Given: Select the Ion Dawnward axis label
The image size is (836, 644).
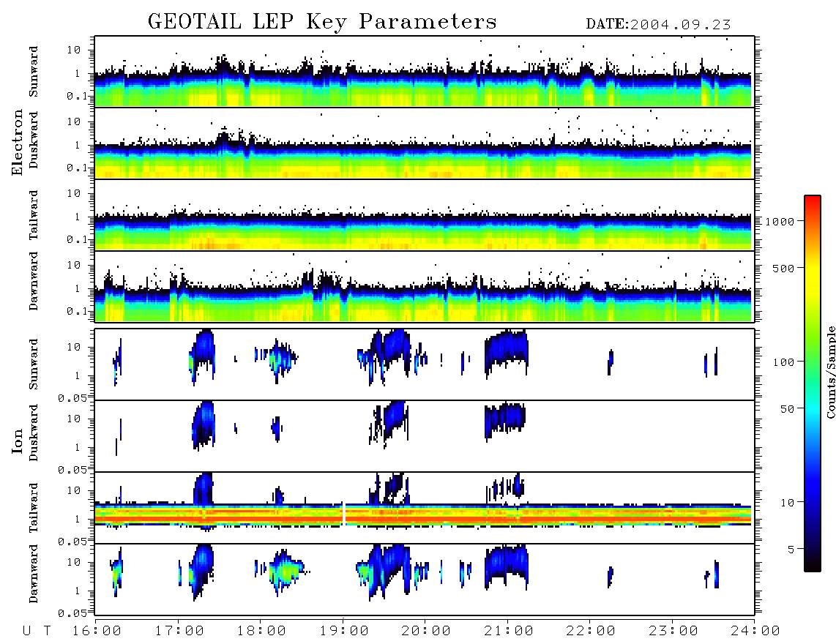Looking at the screenshot, I should click(34, 574).
